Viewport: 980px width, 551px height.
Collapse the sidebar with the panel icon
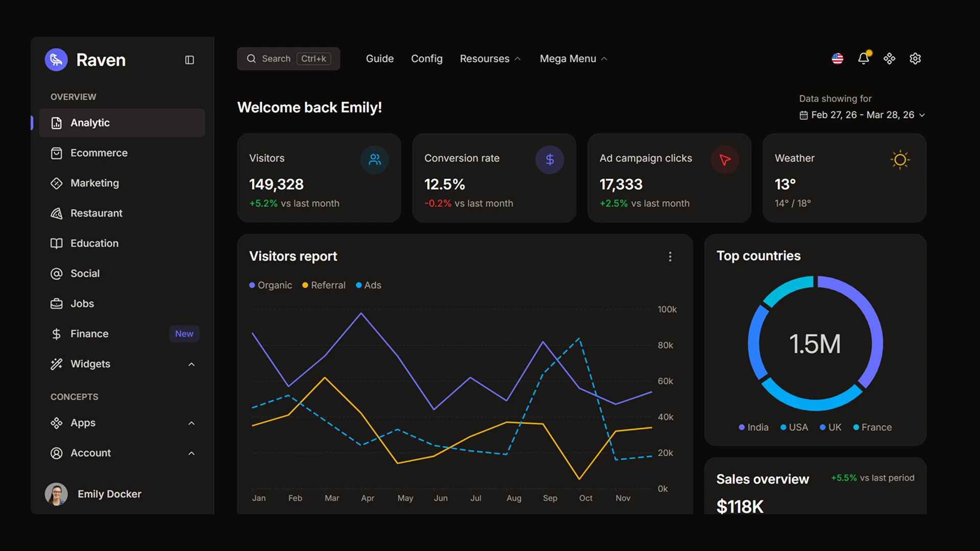pos(189,60)
